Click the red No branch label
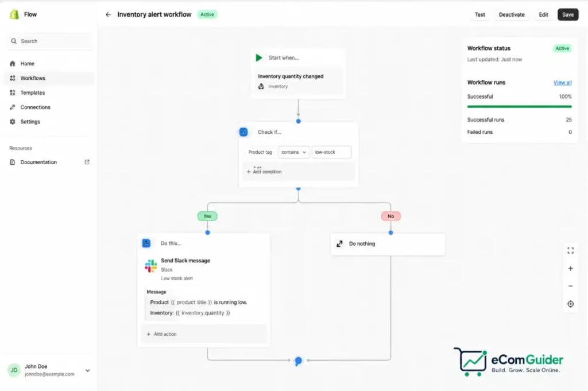Screen dimensions: 588x391 pyautogui.click(x=390, y=216)
